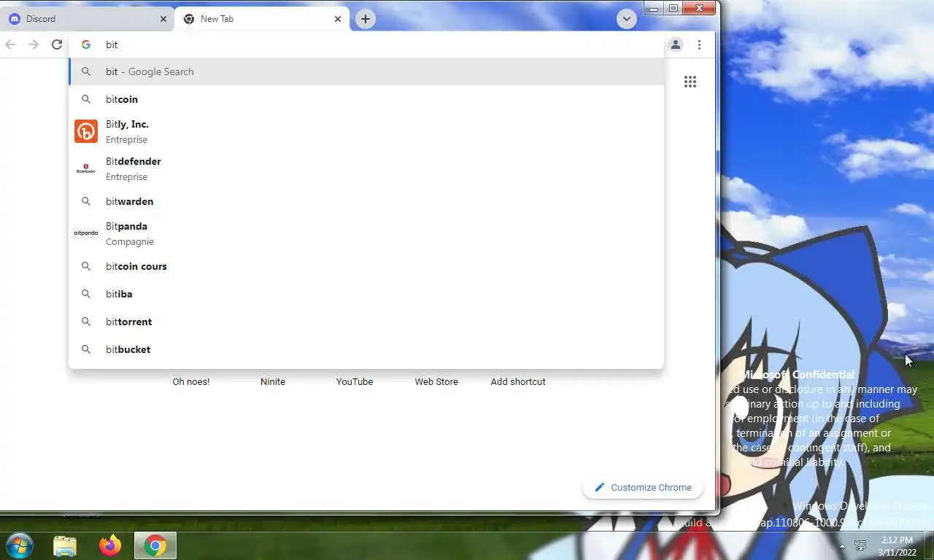Image resolution: width=934 pixels, height=560 pixels.
Task: Select the 'Bitdefender' suggestion
Action: pos(366,168)
